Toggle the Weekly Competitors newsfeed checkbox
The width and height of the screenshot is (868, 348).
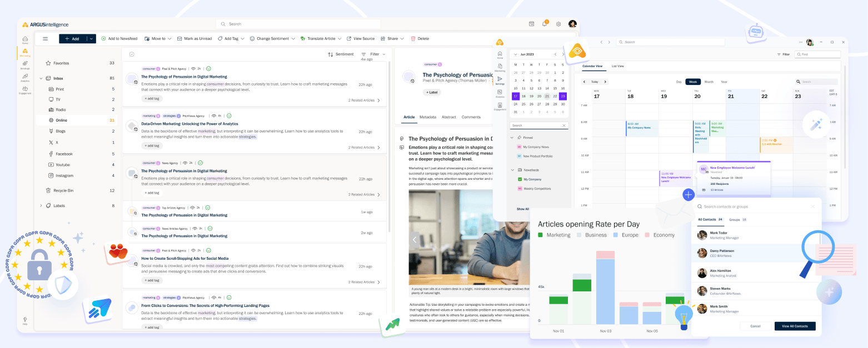coord(520,189)
